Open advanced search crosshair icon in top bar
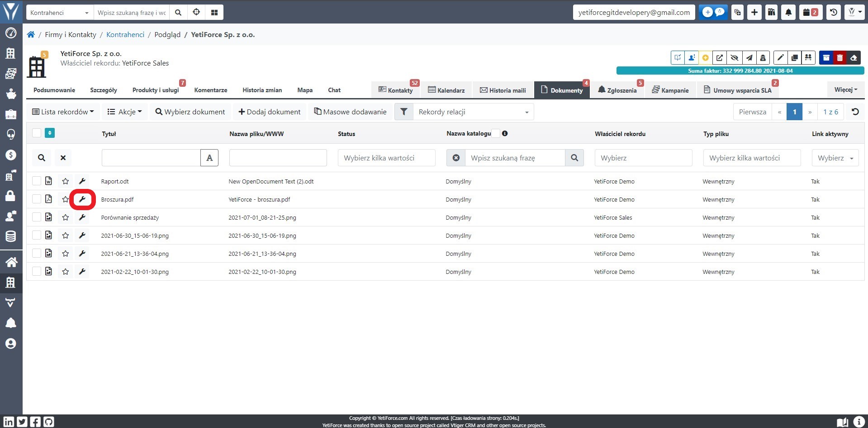 pos(196,12)
